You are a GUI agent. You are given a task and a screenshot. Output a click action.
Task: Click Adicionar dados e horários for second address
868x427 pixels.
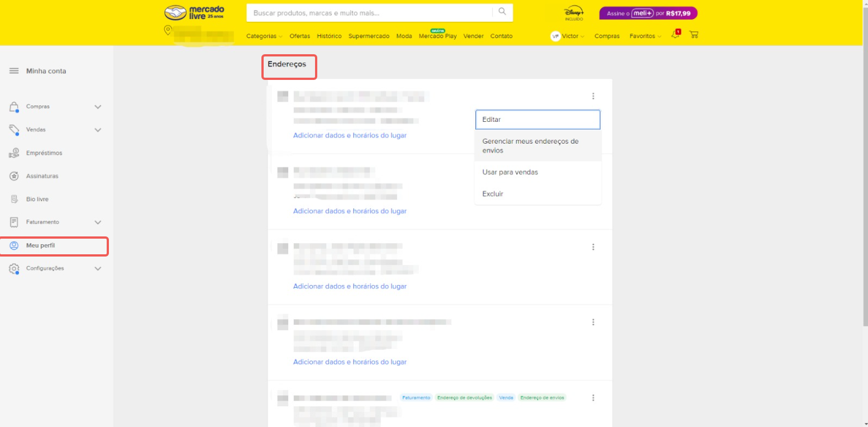pyautogui.click(x=350, y=211)
